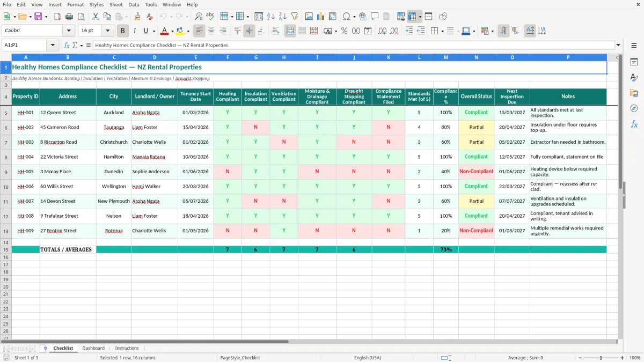Screen dimensions: 644x362
Task: Open the Background Color dropdown arrow
Action: (x=188, y=31)
